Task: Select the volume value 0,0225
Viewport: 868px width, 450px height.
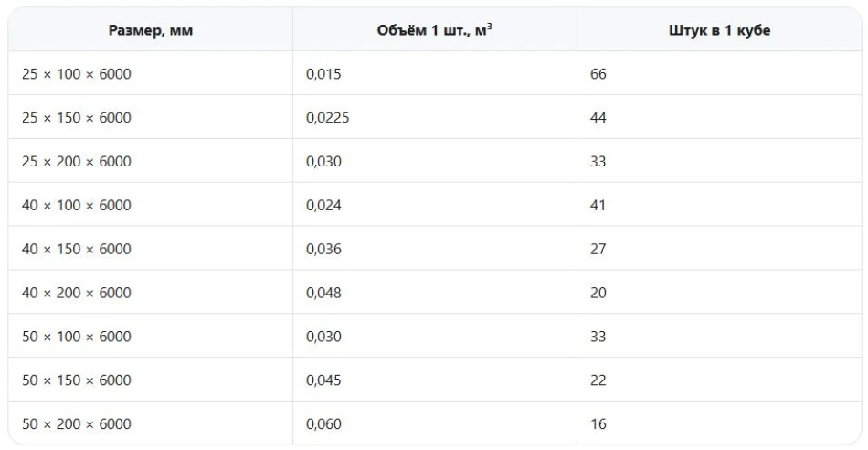Action: point(328,117)
